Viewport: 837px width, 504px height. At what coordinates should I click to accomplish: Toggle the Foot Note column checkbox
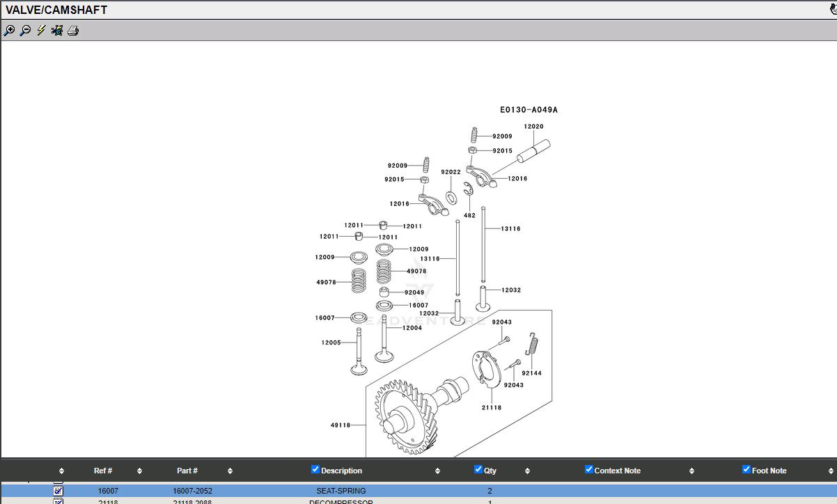click(746, 470)
